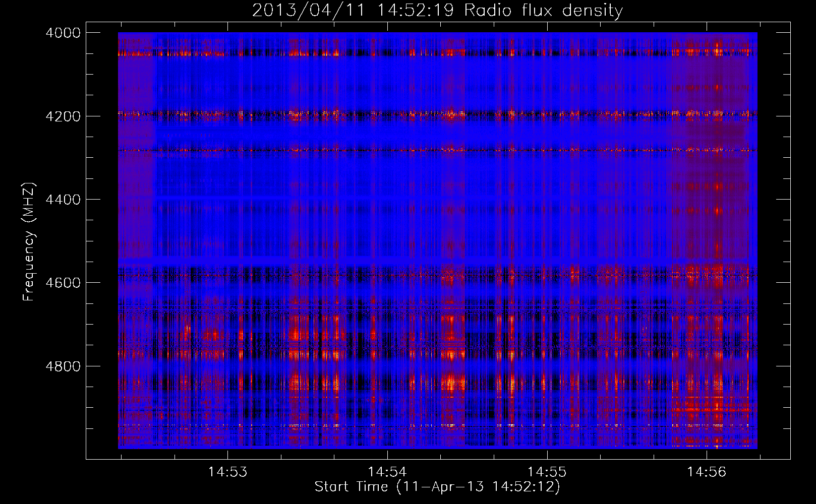Click the "Frequency (MHZ)" axis label

(29, 242)
